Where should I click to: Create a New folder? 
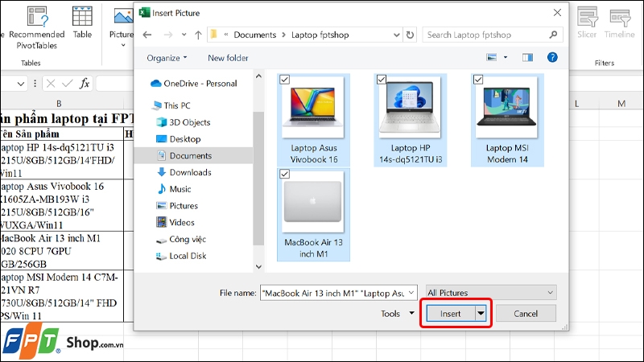tap(228, 58)
